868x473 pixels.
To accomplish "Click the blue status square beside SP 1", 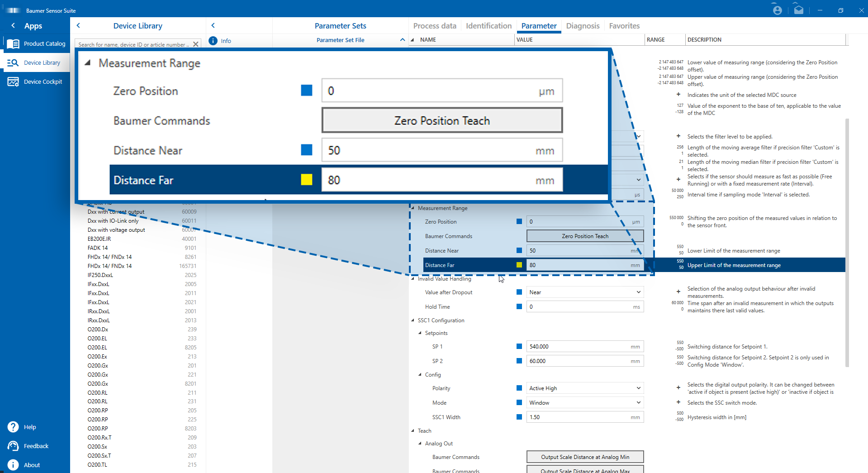I will pos(519,347).
